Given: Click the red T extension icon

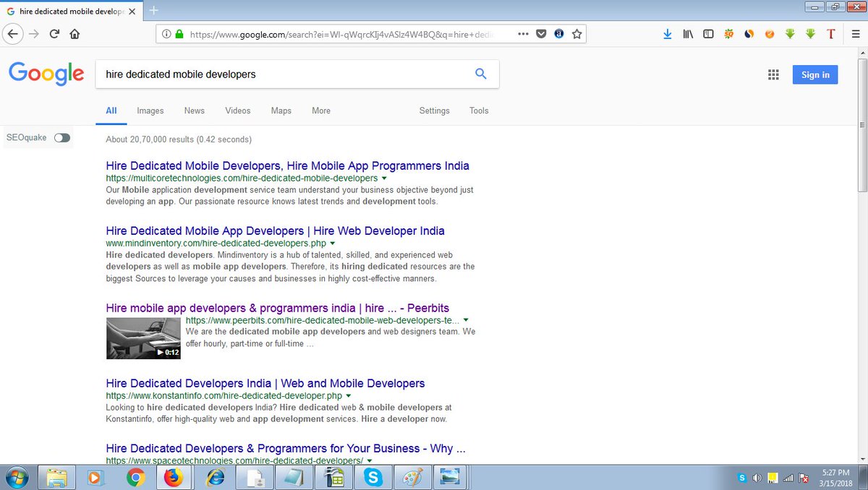Looking at the screenshot, I should [831, 34].
